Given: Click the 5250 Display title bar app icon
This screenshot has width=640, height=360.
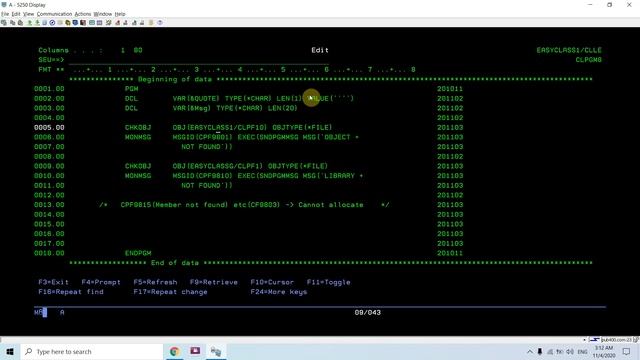Looking at the screenshot, I should (x=4, y=5).
